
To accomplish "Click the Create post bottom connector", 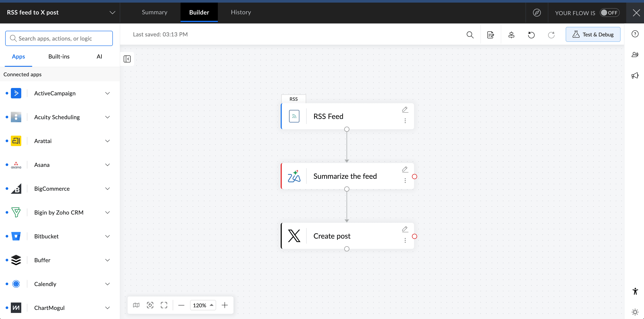I will [347, 249].
